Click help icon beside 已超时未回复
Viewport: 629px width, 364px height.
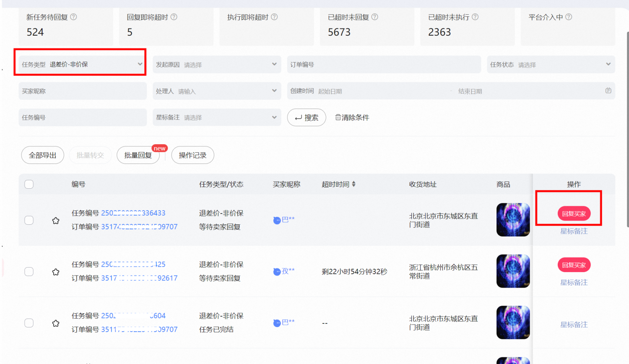coord(375,17)
